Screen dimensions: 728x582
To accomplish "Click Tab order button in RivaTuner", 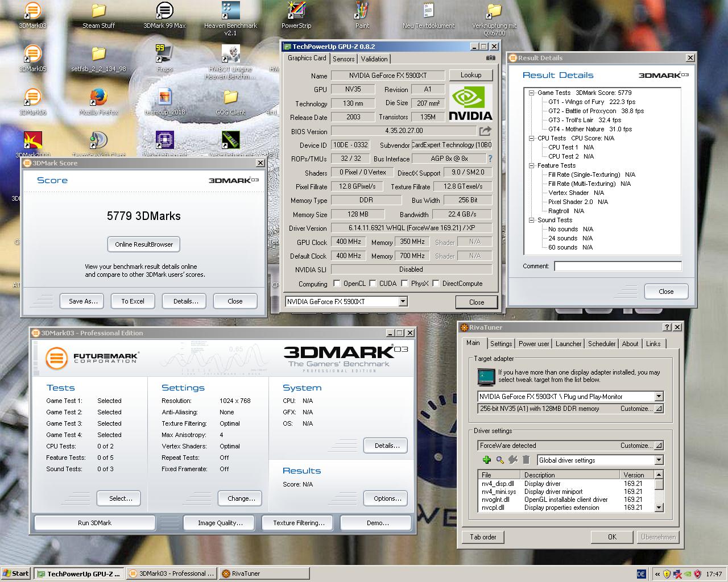I will (483, 537).
